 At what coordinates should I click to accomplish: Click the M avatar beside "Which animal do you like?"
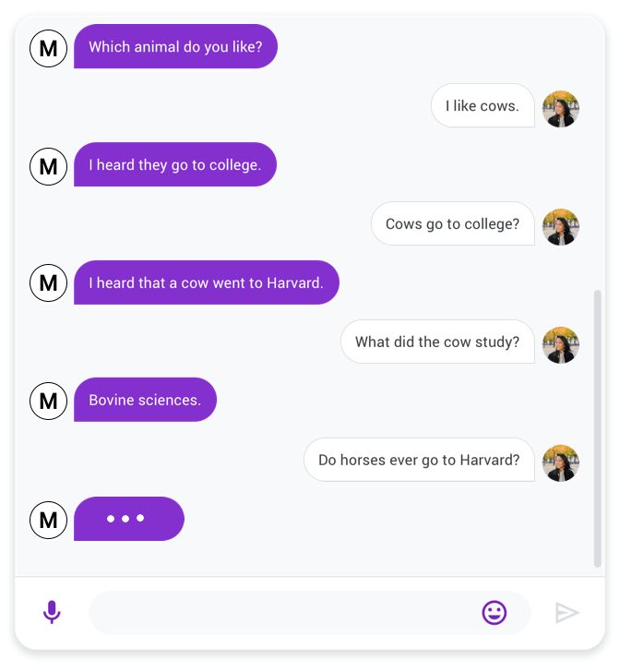[49, 47]
